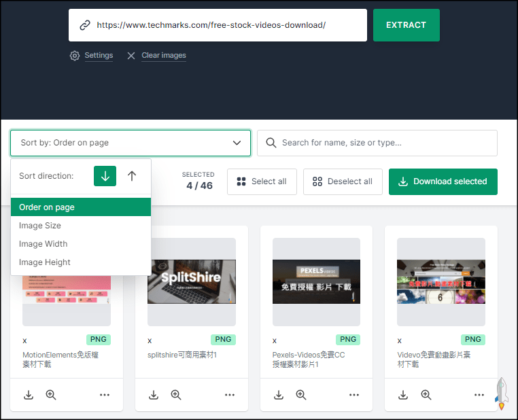The width and height of the screenshot is (518, 420).
Task: Click the Download selected button
Action: coord(443,181)
